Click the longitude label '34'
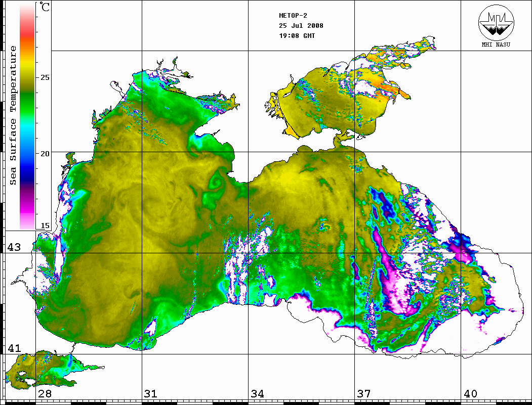Viewport: 532px width, 405px height. coord(257,394)
